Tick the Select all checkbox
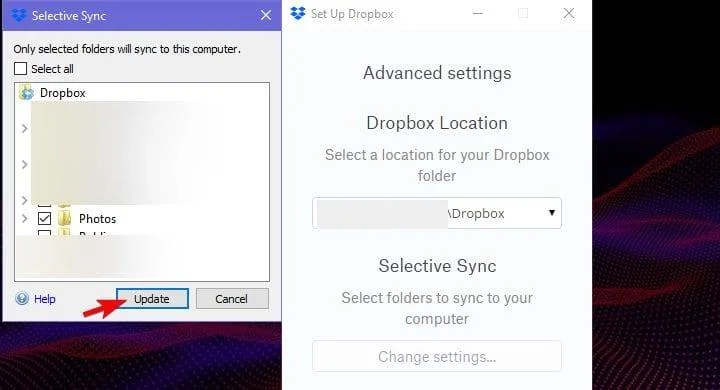The image size is (720, 390). click(21, 68)
